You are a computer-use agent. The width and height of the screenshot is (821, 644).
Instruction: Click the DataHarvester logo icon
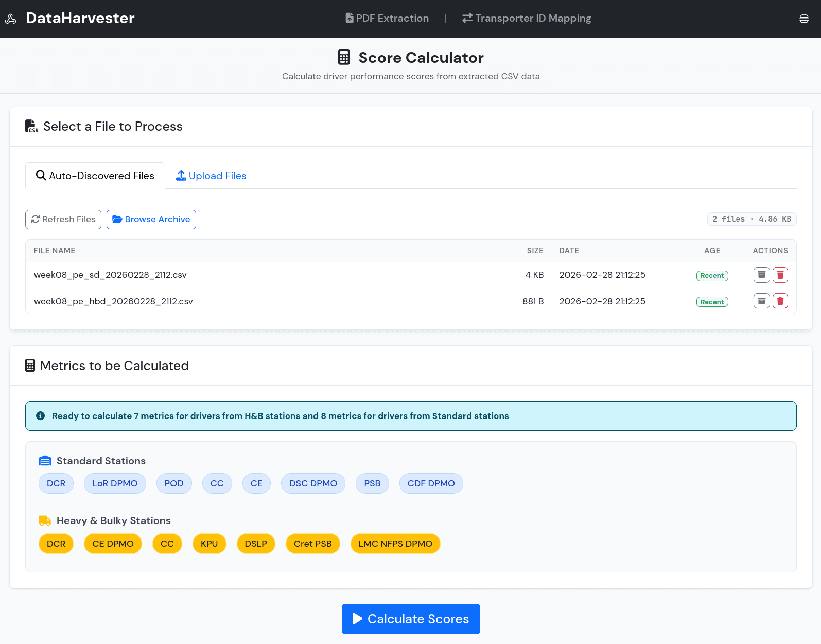11,19
